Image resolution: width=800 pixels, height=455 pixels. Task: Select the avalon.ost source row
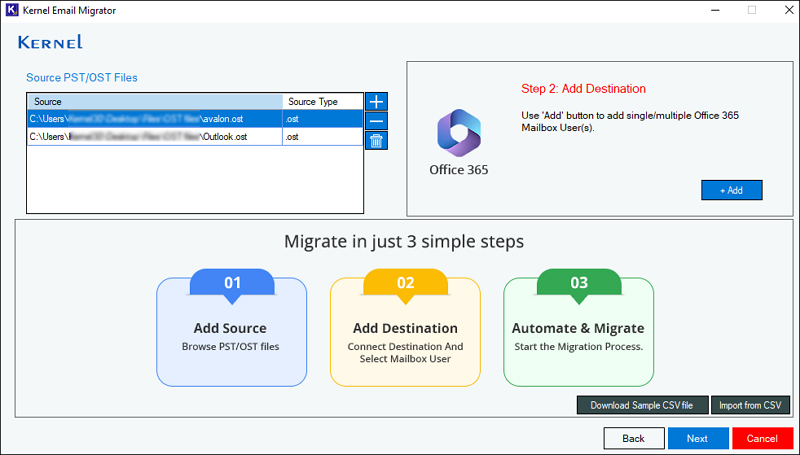195,119
